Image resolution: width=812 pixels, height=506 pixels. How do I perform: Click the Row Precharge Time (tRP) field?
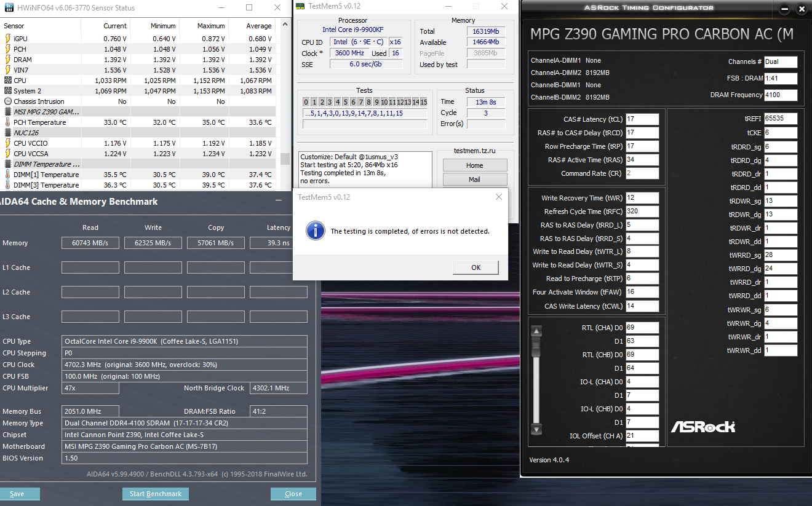tap(642, 146)
